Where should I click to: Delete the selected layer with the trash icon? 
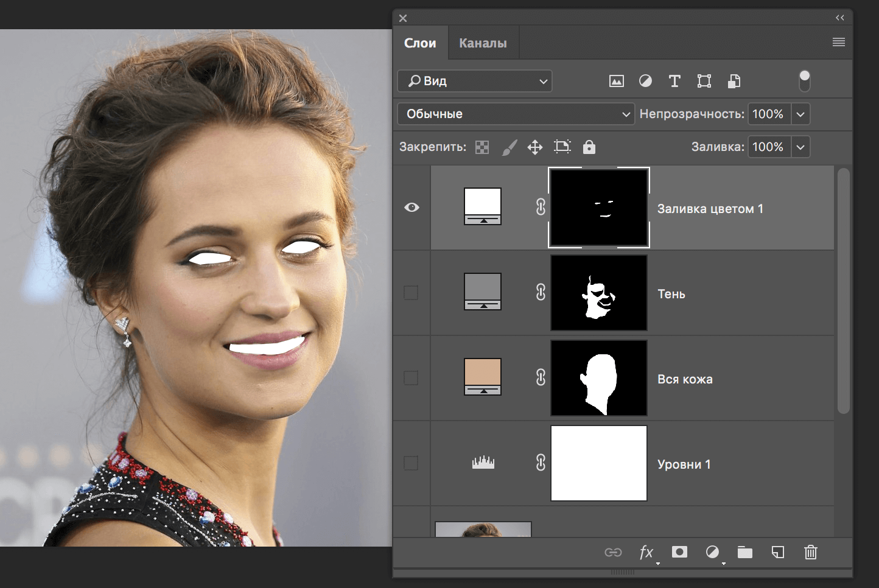click(x=810, y=553)
